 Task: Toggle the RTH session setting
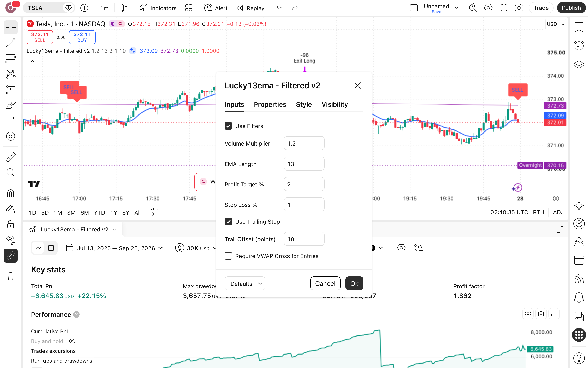point(538,212)
